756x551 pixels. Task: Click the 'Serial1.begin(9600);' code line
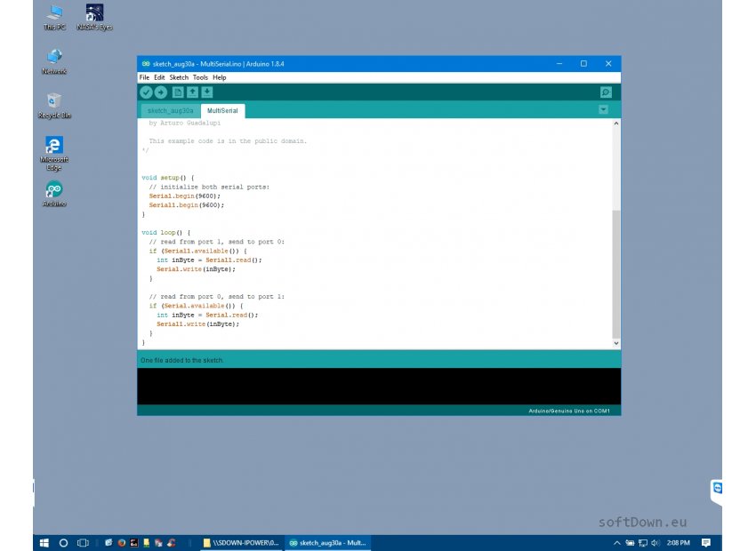click(186, 205)
